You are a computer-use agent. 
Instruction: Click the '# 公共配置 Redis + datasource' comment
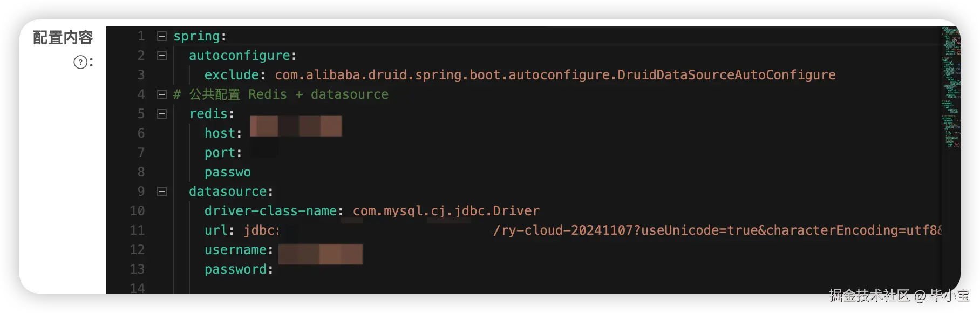281,94
